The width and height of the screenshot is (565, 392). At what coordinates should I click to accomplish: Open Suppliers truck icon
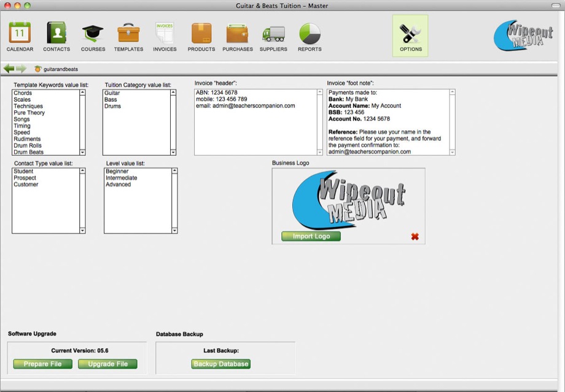click(x=273, y=34)
